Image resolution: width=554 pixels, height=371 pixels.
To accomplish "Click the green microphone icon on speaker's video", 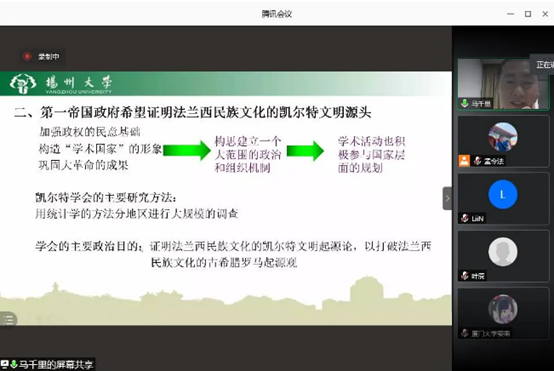I will 465,103.
